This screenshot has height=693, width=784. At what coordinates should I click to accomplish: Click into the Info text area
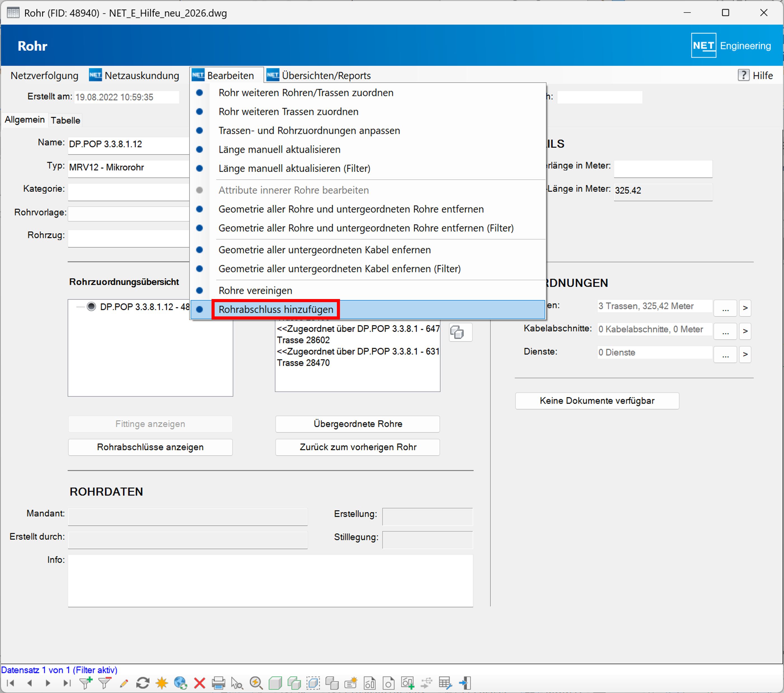click(270, 580)
